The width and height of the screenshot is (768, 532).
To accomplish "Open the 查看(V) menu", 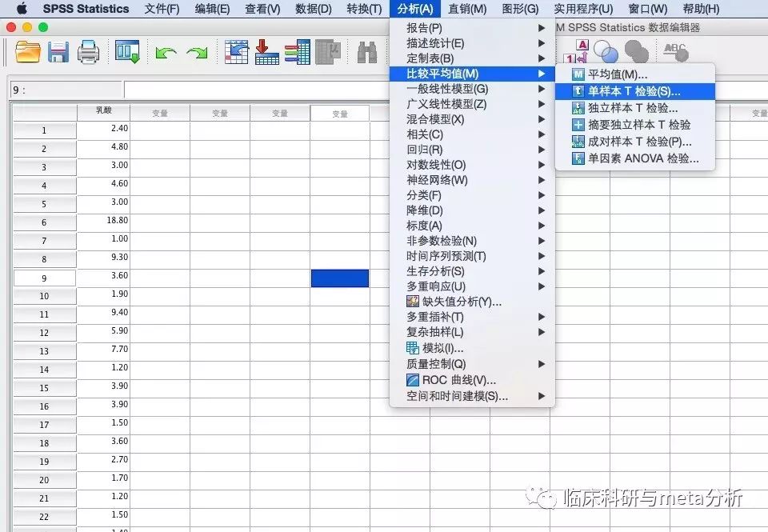I will 262,9.
